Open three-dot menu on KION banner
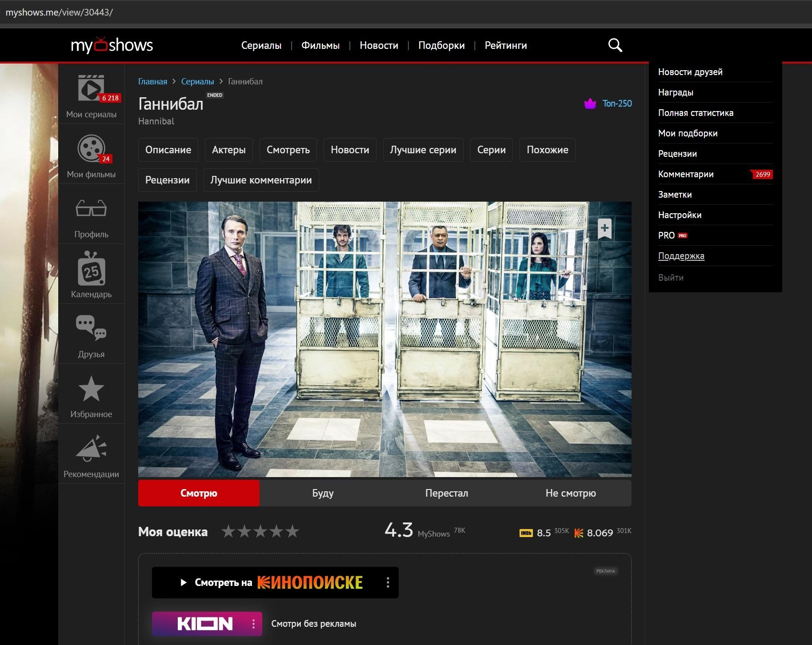 click(x=253, y=624)
